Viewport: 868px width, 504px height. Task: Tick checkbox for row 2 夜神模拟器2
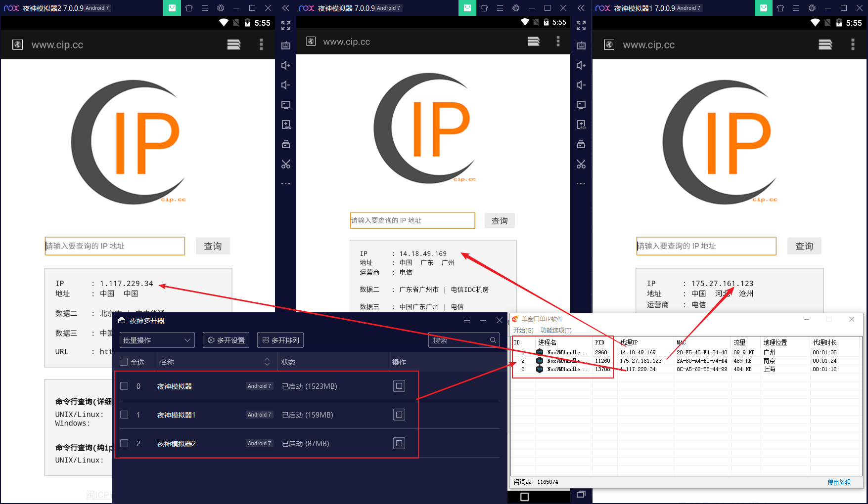coord(124,443)
